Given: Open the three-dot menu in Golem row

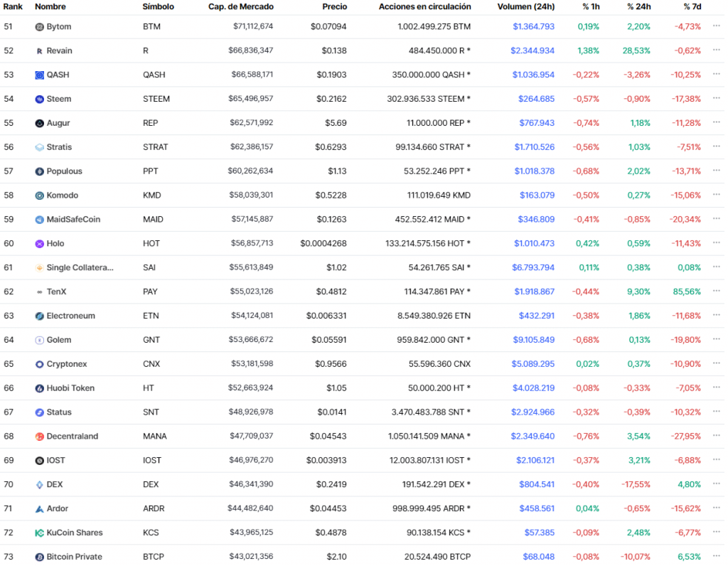Looking at the screenshot, I should click(x=717, y=339).
